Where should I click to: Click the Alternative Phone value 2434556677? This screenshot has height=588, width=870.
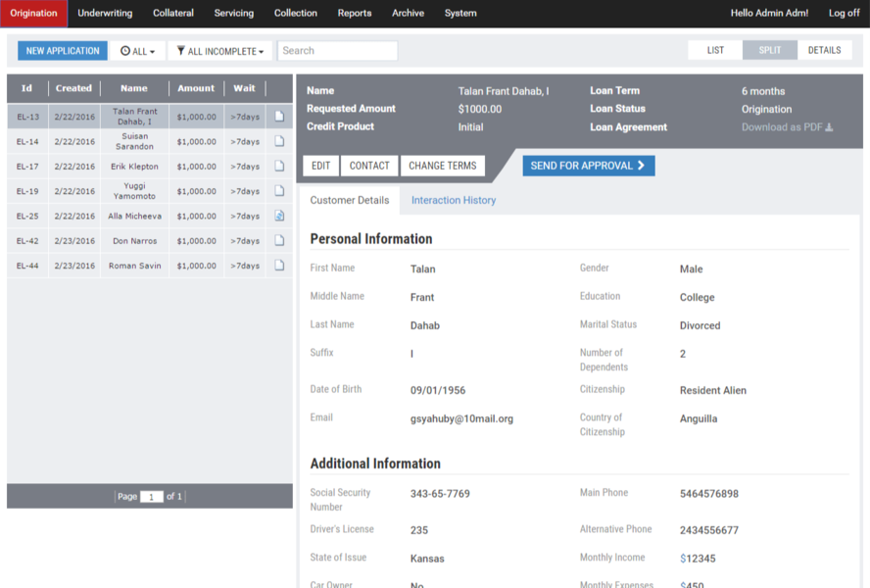coord(709,530)
